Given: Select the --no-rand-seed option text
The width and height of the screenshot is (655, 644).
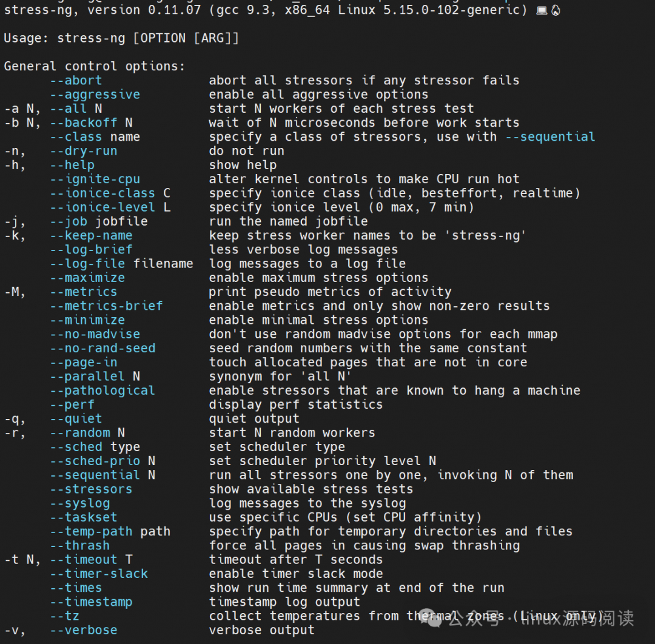Looking at the screenshot, I should [102, 348].
